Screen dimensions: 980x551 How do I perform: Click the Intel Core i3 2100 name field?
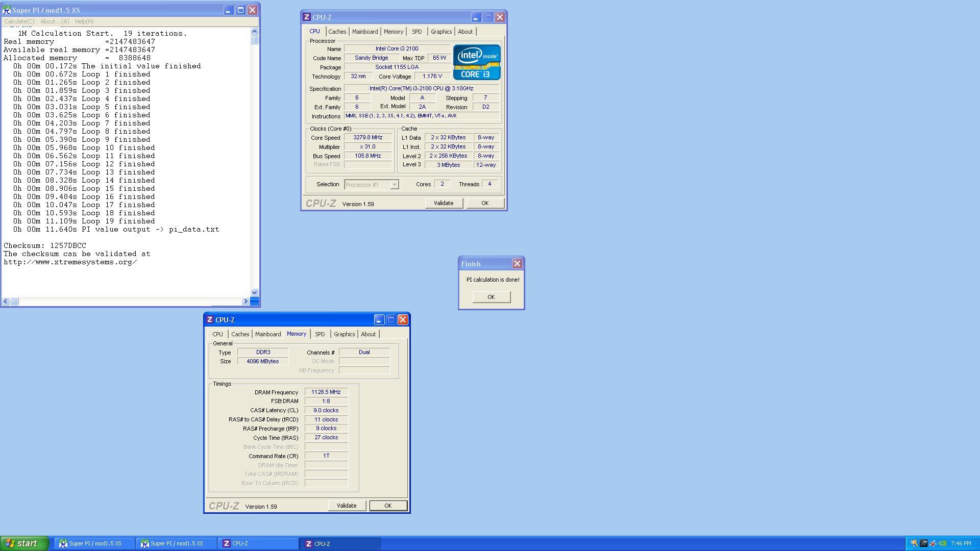397,49
